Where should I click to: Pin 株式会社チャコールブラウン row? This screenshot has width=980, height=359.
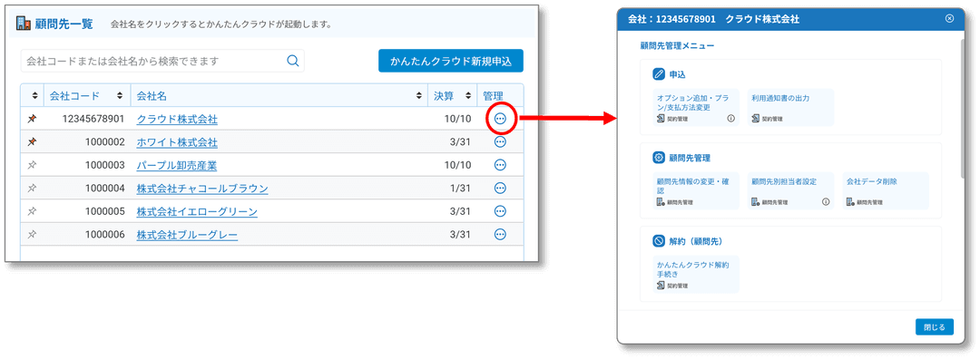click(32, 188)
